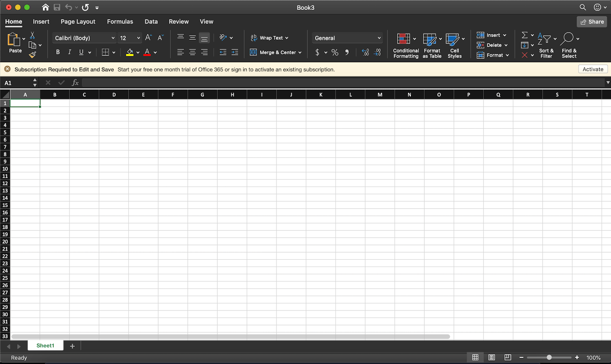This screenshot has height=364, width=611.
Task: Toggle Underline formatting
Action: click(x=81, y=52)
